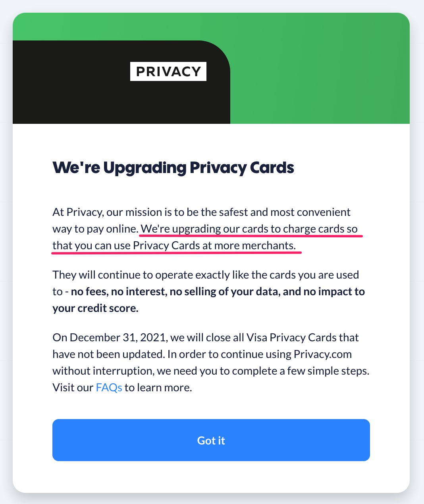Select the heading We're Upgrading Privacy Cards
The height and width of the screenshot is (504, 424).
[x=173, y=167]
